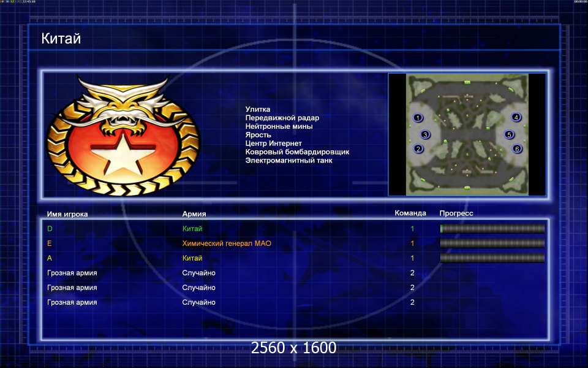Select the "Улитка" unit entry
Viewport: 588px width, 368px height.
pos(258,109)
